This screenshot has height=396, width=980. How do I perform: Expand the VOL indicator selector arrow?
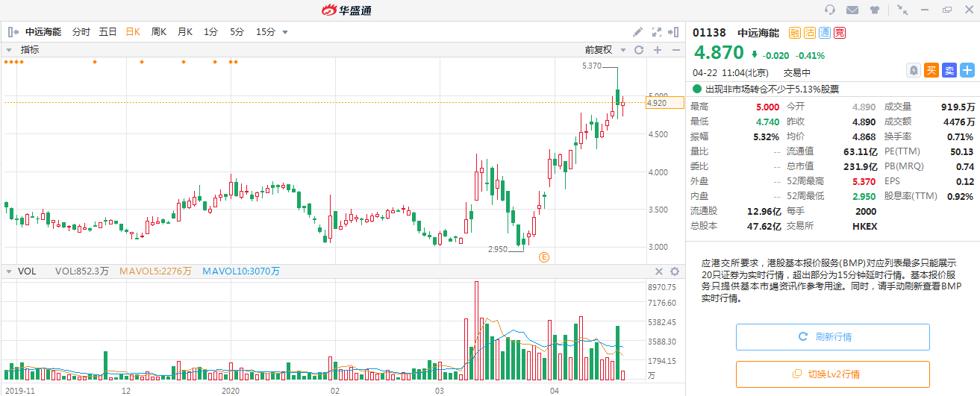coord(9,271)
